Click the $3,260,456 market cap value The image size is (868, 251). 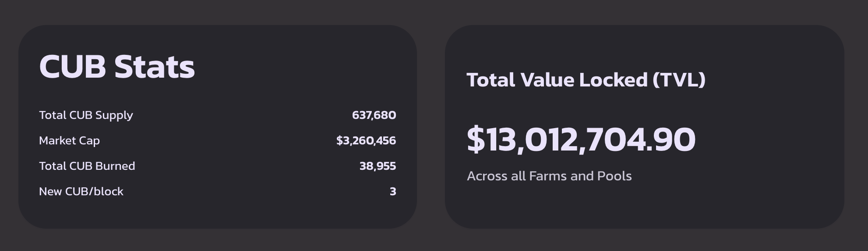[366, 140]
